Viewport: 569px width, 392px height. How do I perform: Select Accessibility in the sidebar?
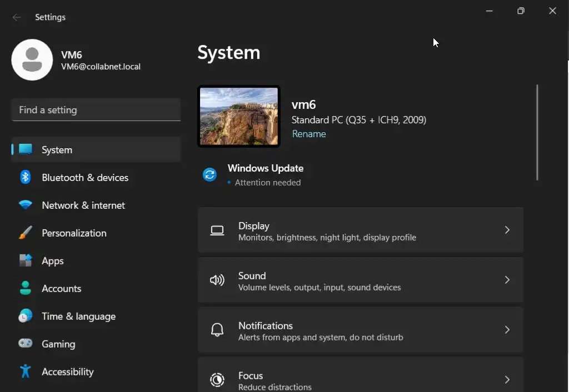coord(67,371)
